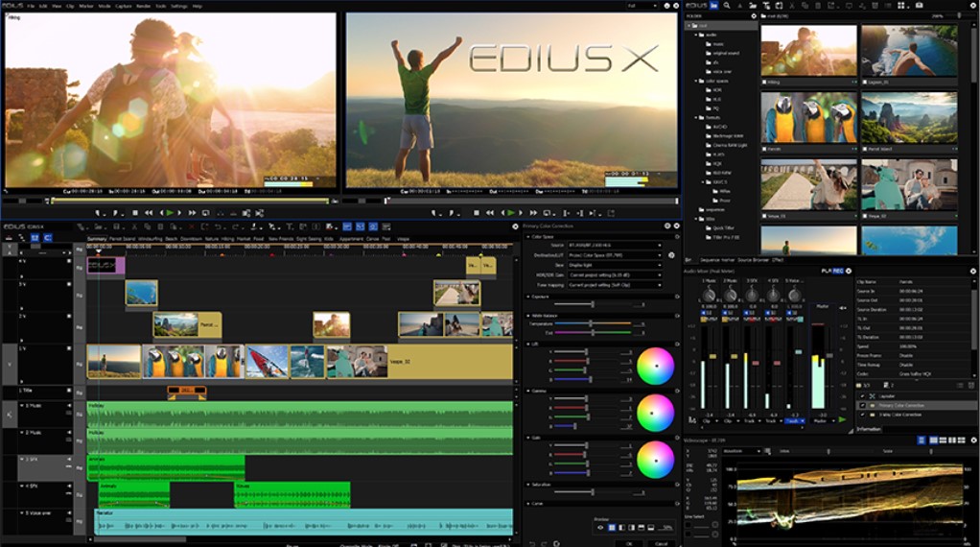Collapse the root folder in the Bin tree

[x=689, y=26]
